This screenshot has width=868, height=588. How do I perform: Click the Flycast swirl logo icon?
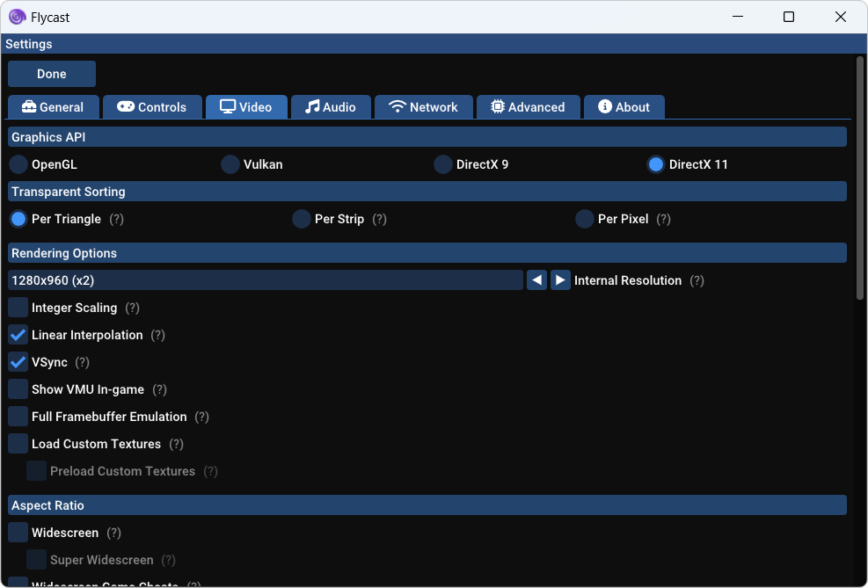pos(17,18)
